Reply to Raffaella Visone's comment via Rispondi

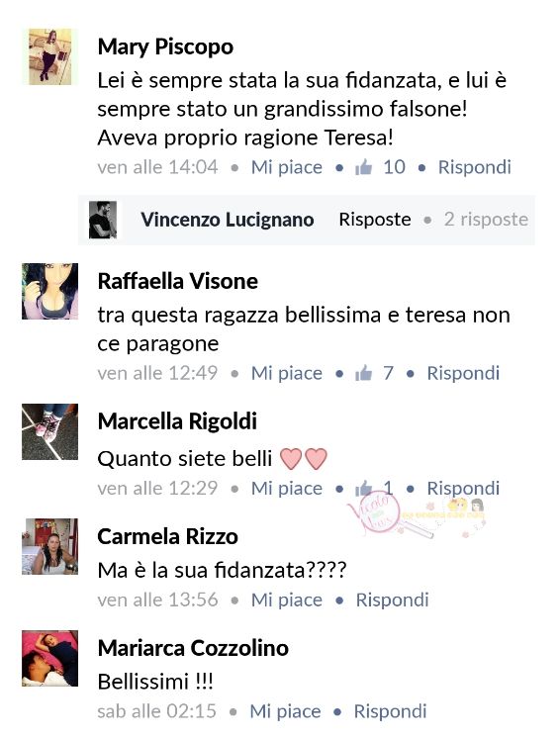click(463, 373)
